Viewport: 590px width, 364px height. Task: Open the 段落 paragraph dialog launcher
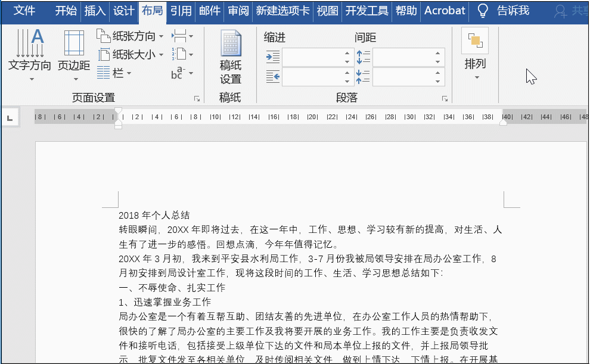444,99
